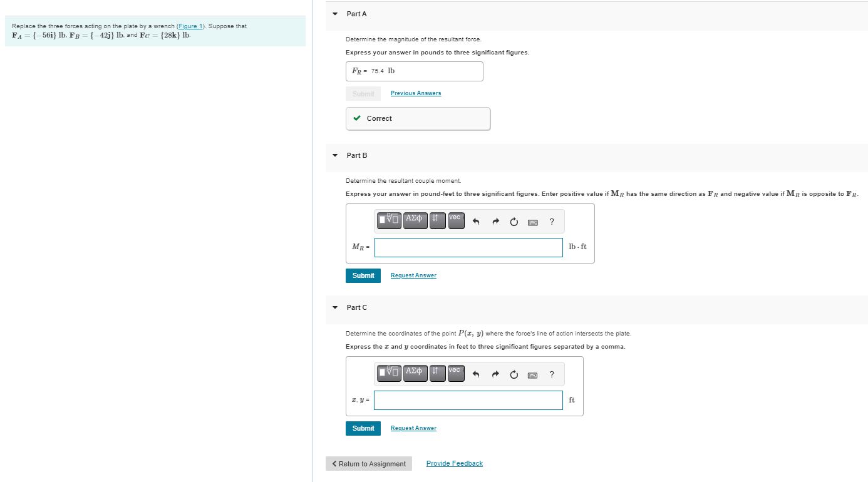Collapse the Part A section
Viewport: 868px width, 482px height.
coord(335,14)
